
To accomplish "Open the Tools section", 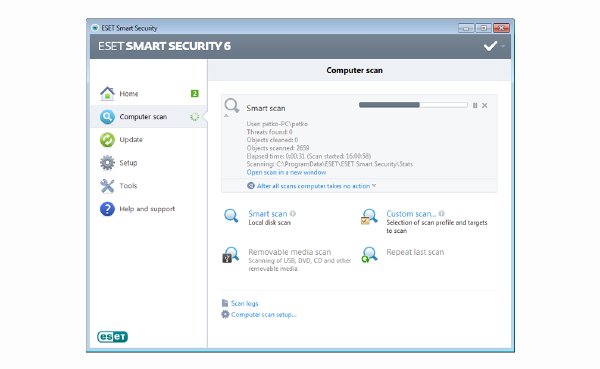I will pyautogui.click(x=128, y=186).
